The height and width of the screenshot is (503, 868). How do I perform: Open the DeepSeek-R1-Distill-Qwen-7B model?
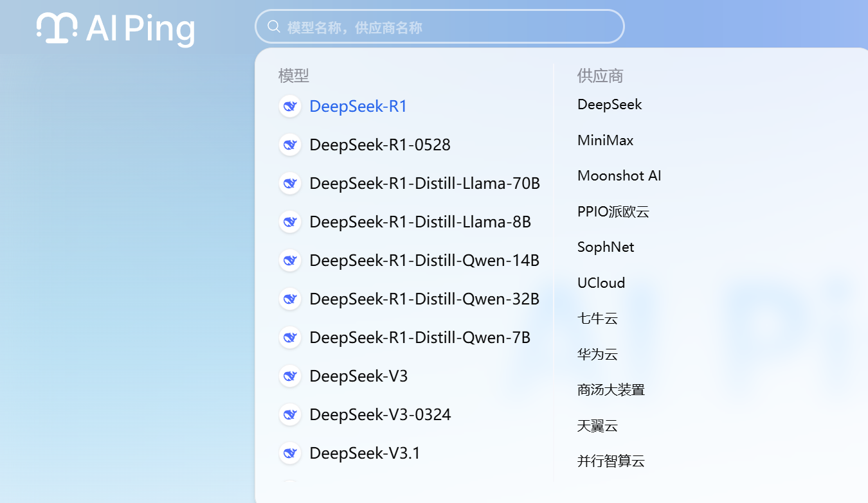pyautogui.click(x=420, y=337)
